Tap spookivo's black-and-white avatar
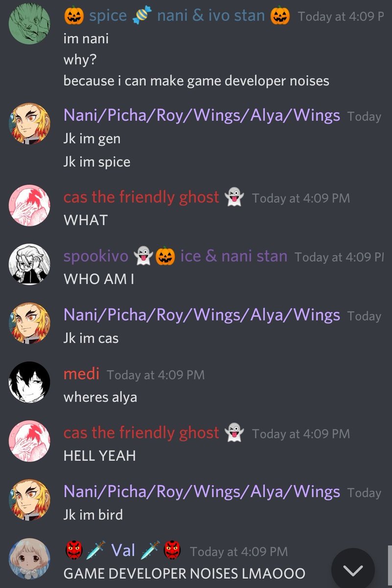The height and width of the screenshot is (588, 392). coord(29,264)
